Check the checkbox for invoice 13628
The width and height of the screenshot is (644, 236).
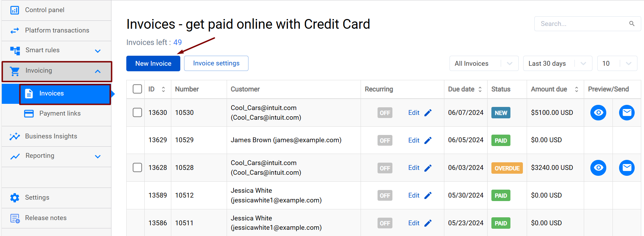pyautogui.click(x=137, y=167)
